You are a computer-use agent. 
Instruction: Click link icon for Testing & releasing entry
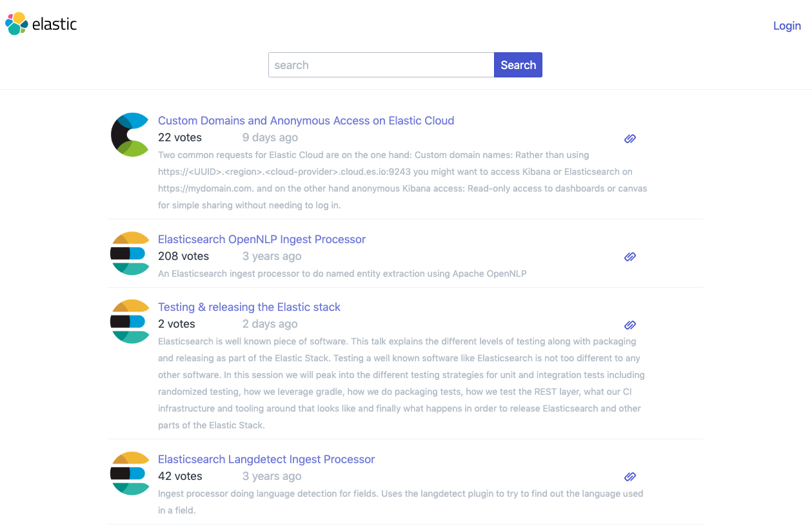coord(630,324)
